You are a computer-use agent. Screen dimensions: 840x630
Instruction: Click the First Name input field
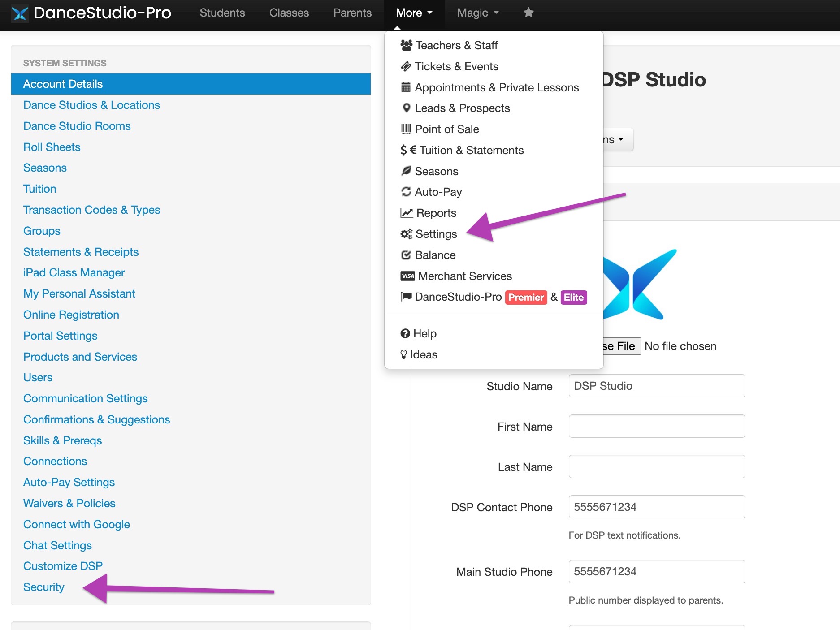coord(657,426)
